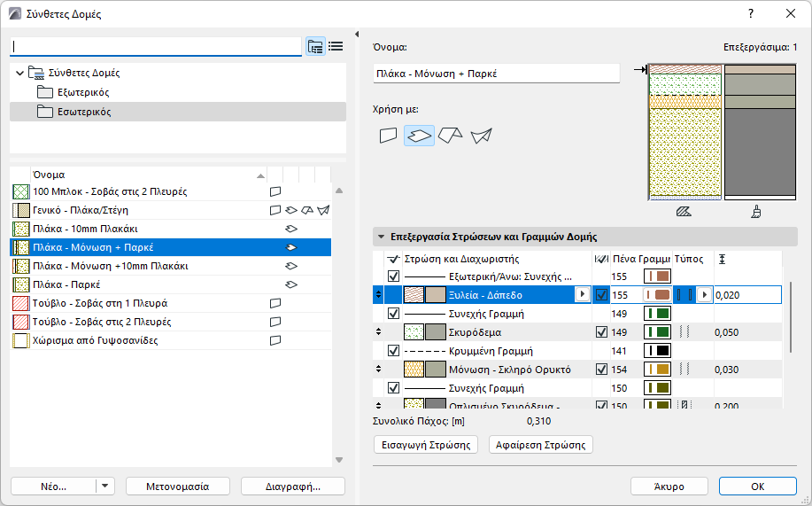
Task: Click the Διαγραφή... button
Action: coord(293,487)
